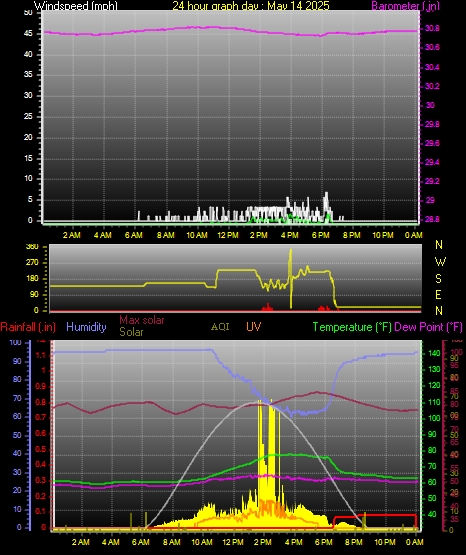The width and height of the screenshot is (466, 555).
Task: Click the 30.8 barometer axis value
Action: [x=432, y=28]
